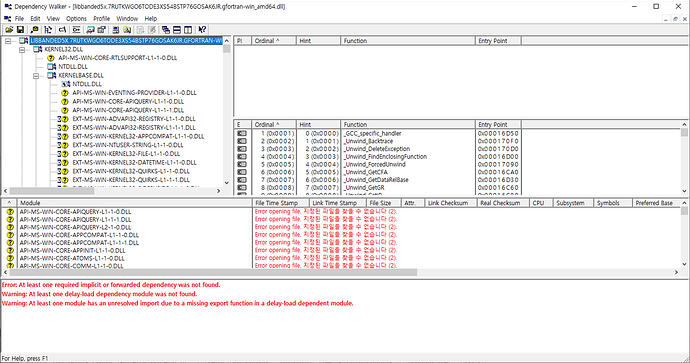Sort module list by Link Checksum header
This screenshot has height=363, width=690.
tap(451, 203)
